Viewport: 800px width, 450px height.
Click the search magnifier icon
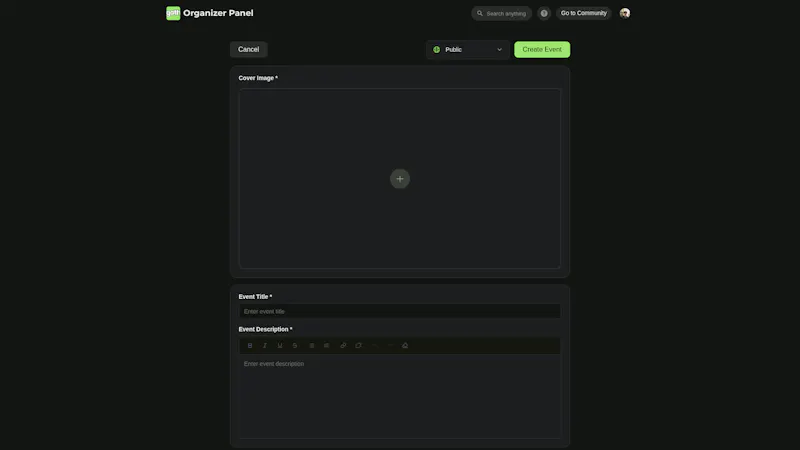480,13
